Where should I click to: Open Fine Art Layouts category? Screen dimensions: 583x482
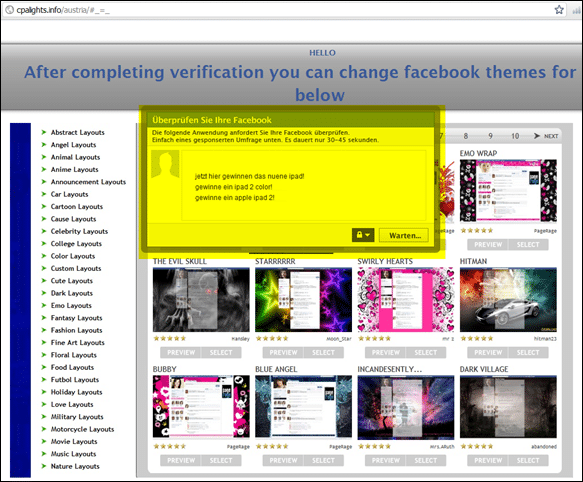pyautogui.click(x=77, y=343)
